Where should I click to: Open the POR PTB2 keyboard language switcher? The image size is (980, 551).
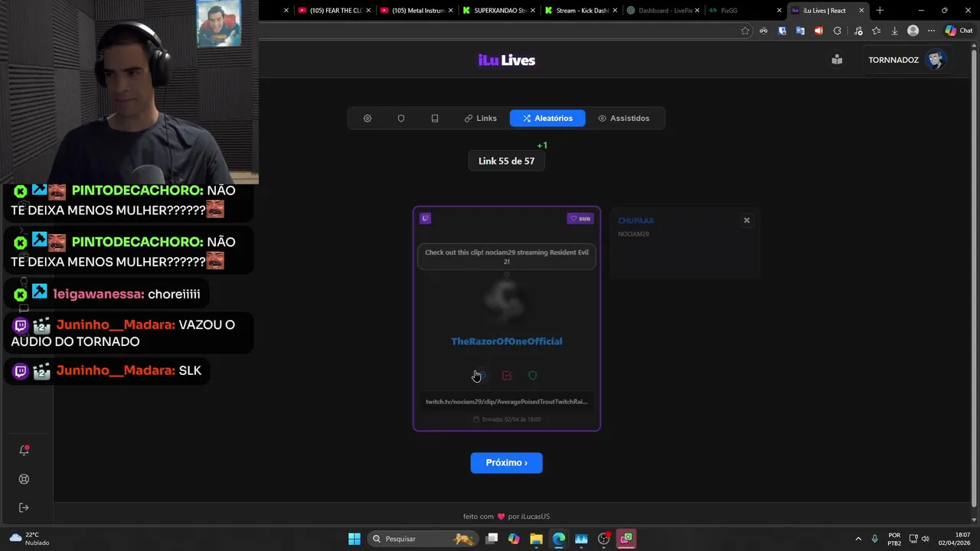(x=894, y=539)
